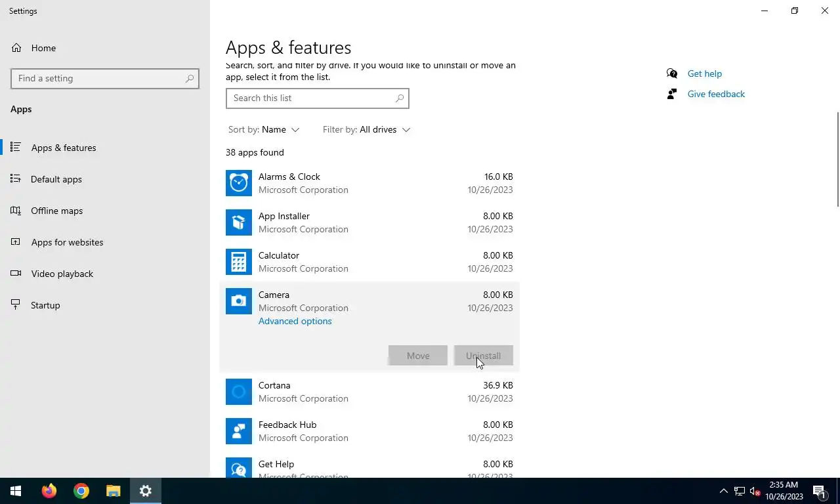Open Advanced options for Camera

[x=295, y=321]
